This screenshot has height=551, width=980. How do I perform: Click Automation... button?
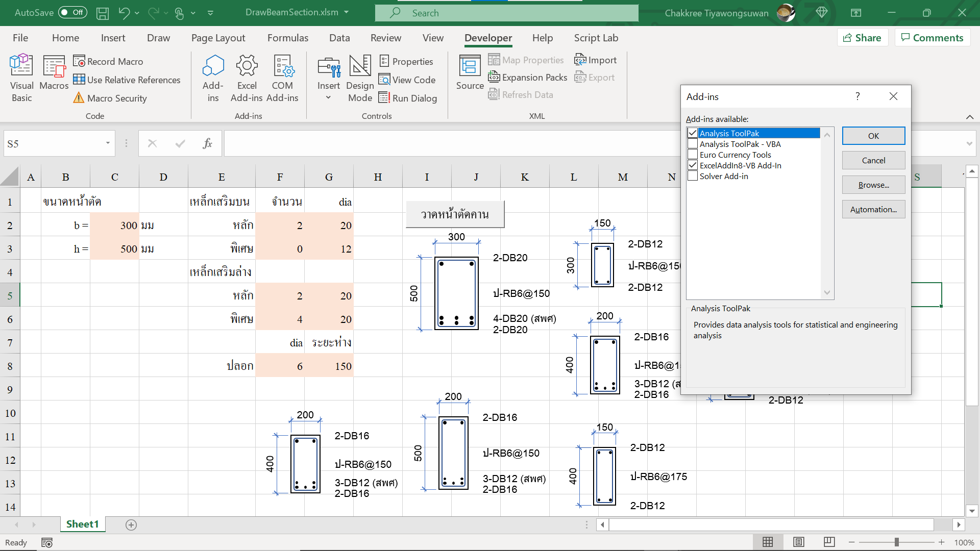pos(873,209)
